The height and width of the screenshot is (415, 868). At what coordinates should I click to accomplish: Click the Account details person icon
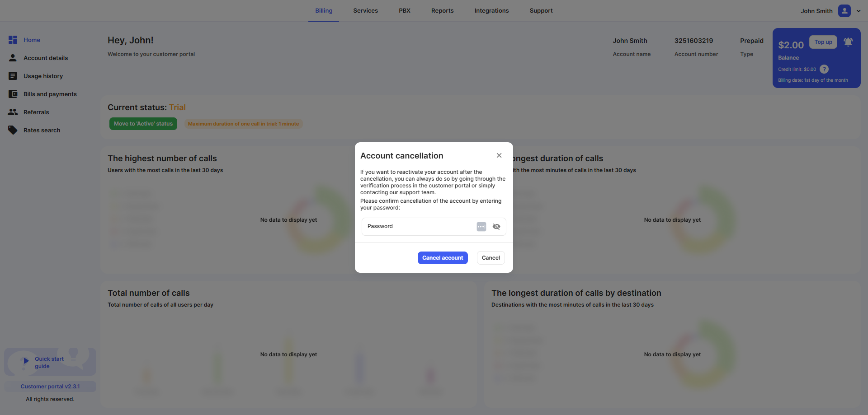(13, 58)
